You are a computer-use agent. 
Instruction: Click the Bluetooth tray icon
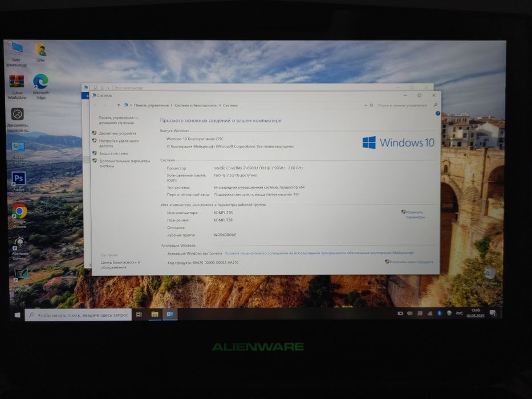[x=439, y=313]
